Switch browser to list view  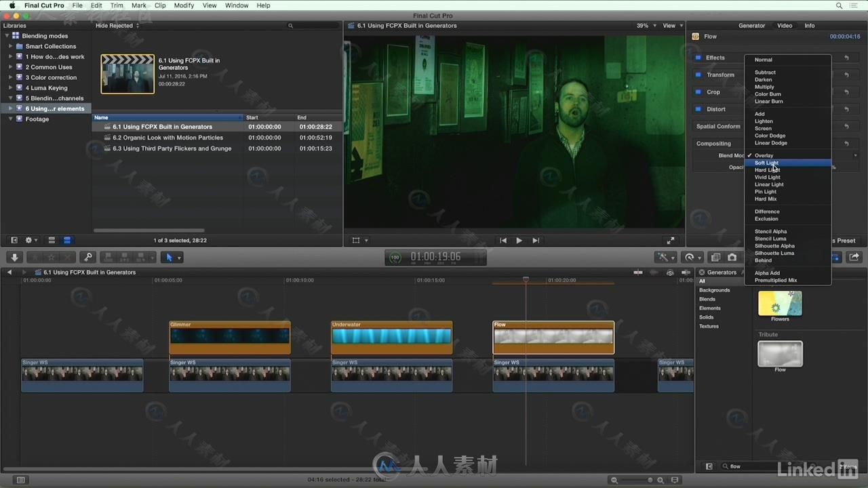click(67, 241)
